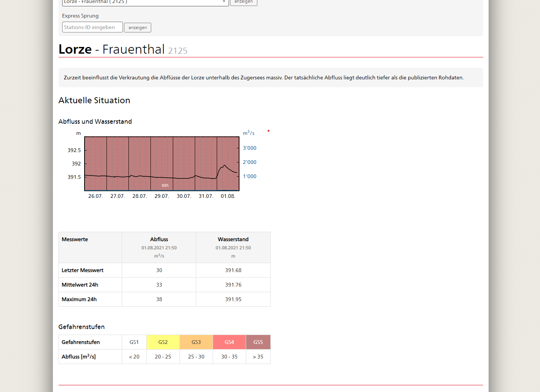
Task: Click station number 2125 in heading
Action: 178,51
